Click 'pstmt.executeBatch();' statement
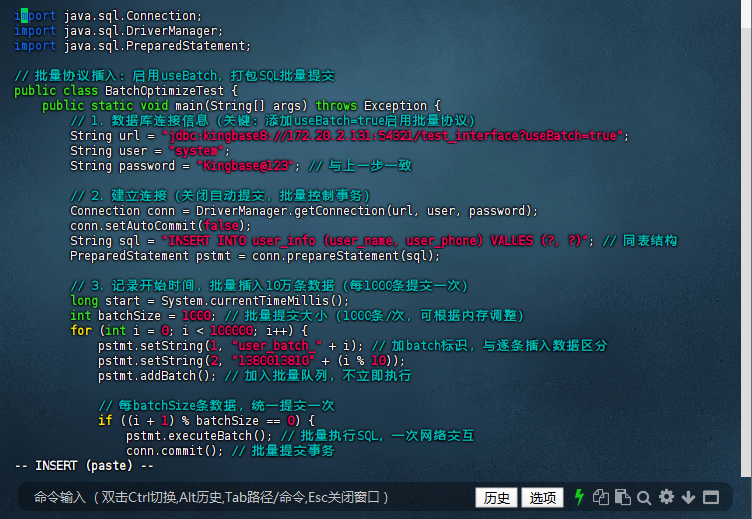This screenshot has height=519, width=752. tap(199, 435)
